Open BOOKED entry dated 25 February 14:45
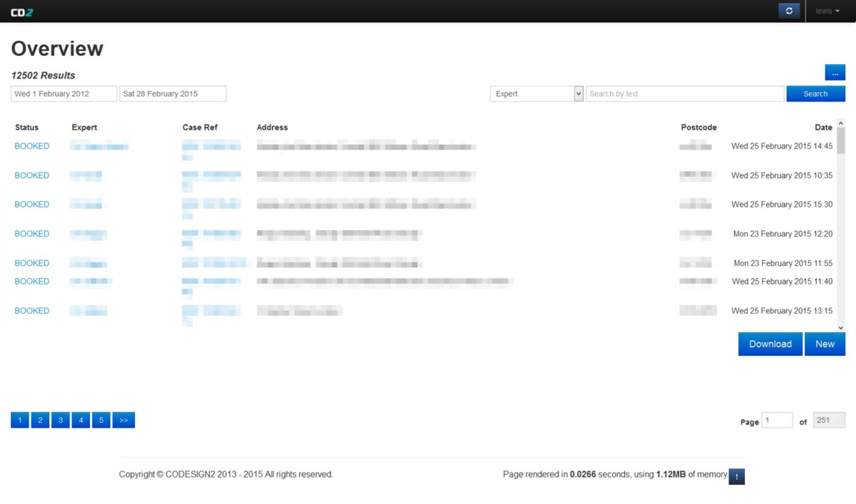The height and width of the screenshot is (504, 856). point(32,146)
